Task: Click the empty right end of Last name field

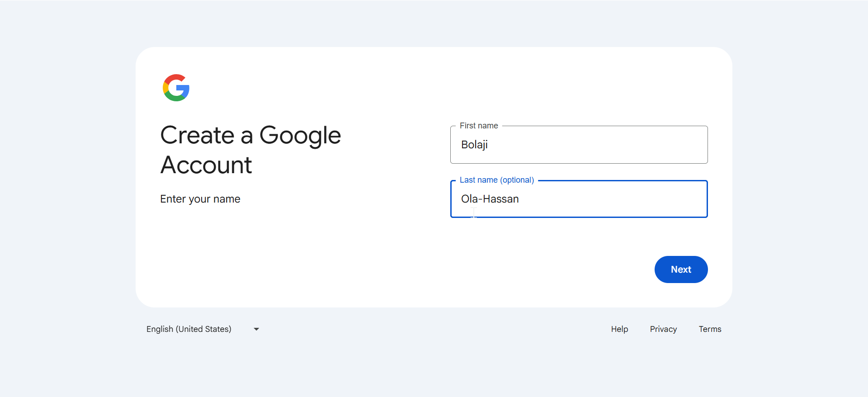Action: tap(669, 199)
